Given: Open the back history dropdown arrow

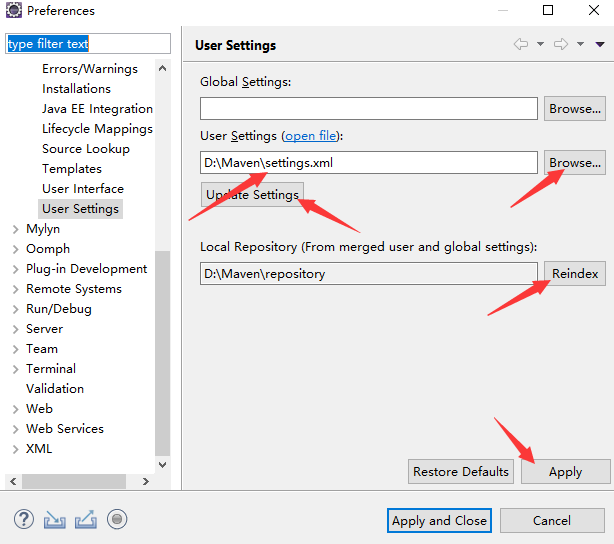Looking at the screenshot, I should click(x=540, y=44).
